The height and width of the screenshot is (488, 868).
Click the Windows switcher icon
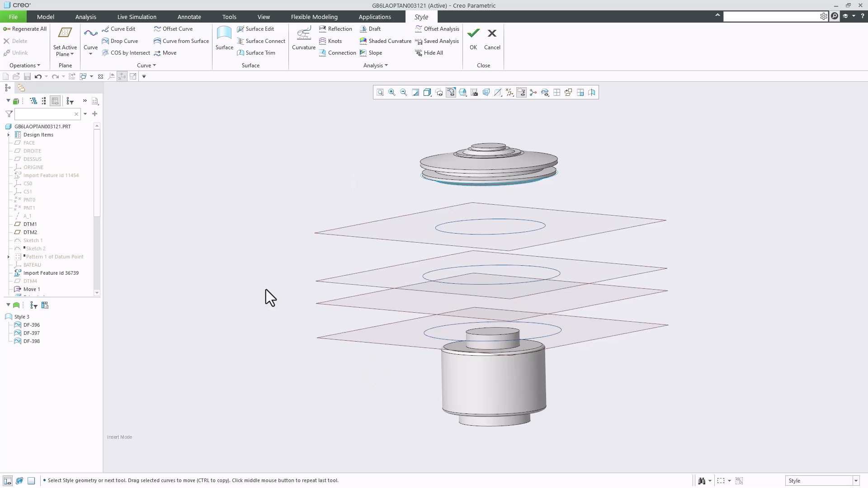click(83, 76)
